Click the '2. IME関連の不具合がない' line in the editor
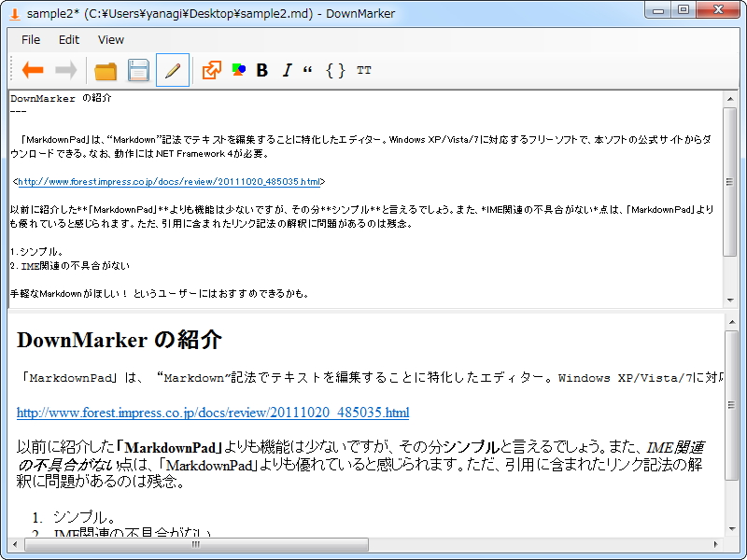This screenshot has width=747, height=560. [69, 266]
